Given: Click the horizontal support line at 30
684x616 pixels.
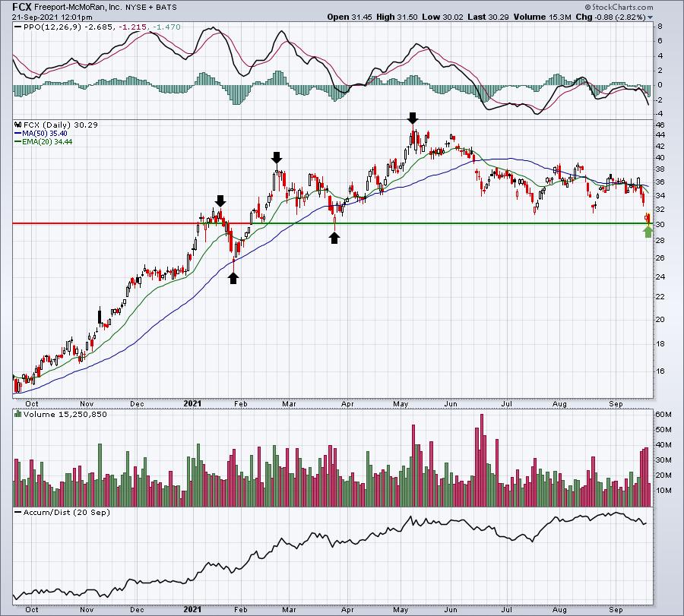Looking at the screenshot, I should click(x=332, y=223).
